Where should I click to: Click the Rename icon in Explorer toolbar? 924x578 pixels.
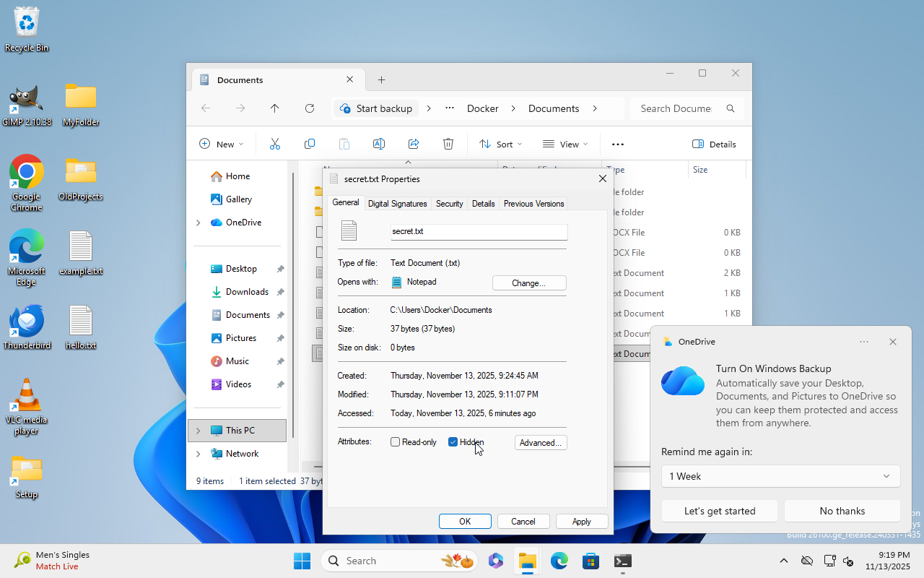pos(378,144)
